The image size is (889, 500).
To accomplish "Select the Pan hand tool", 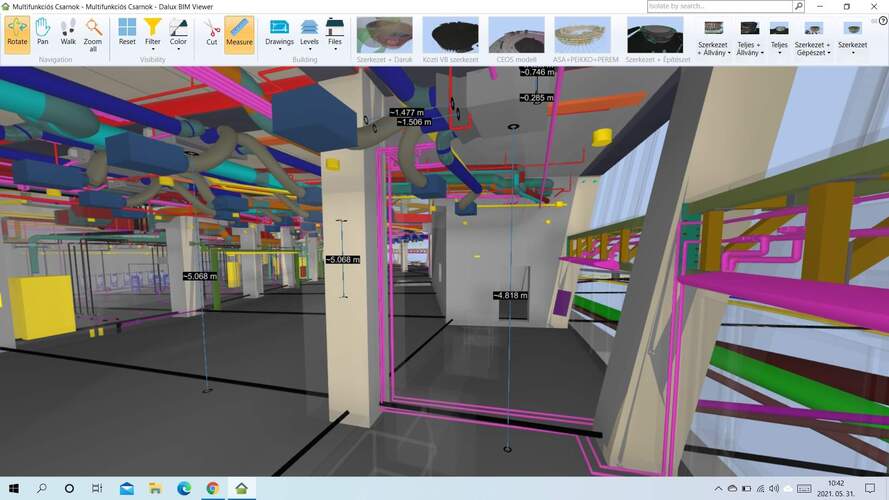I will 43,33.
